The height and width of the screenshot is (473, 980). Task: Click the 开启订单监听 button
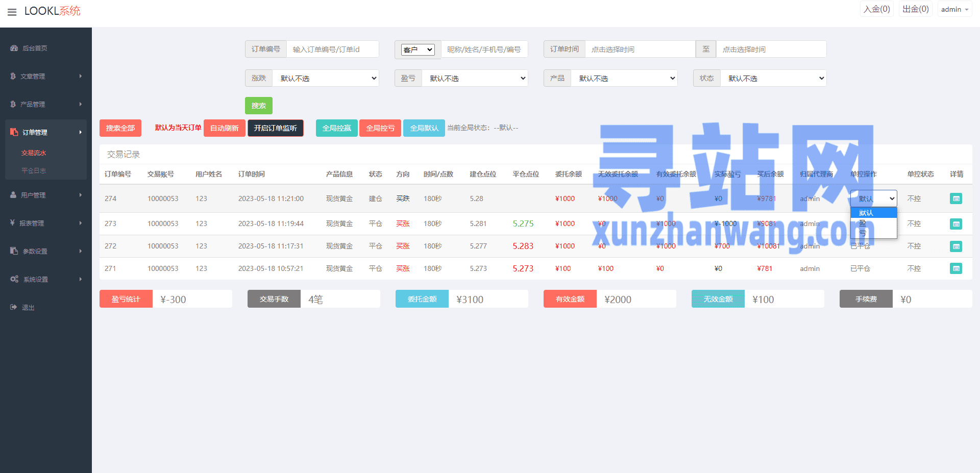[x=276, y=128]
